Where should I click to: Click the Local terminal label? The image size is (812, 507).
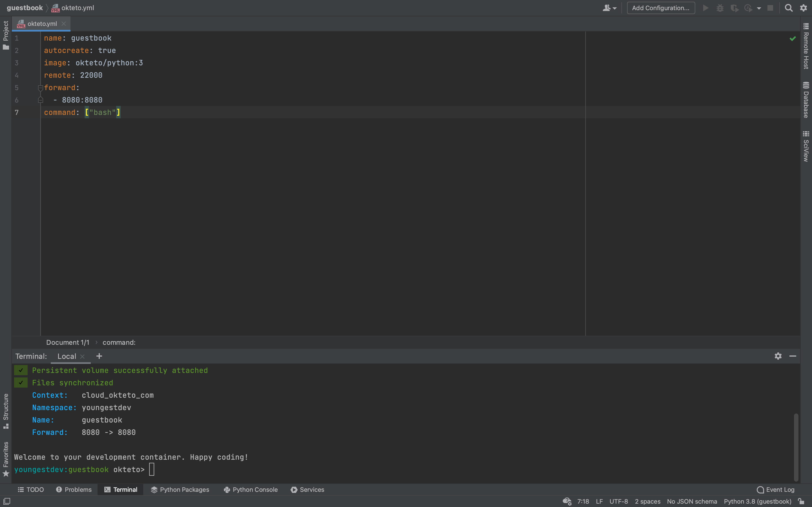[67, 356]
